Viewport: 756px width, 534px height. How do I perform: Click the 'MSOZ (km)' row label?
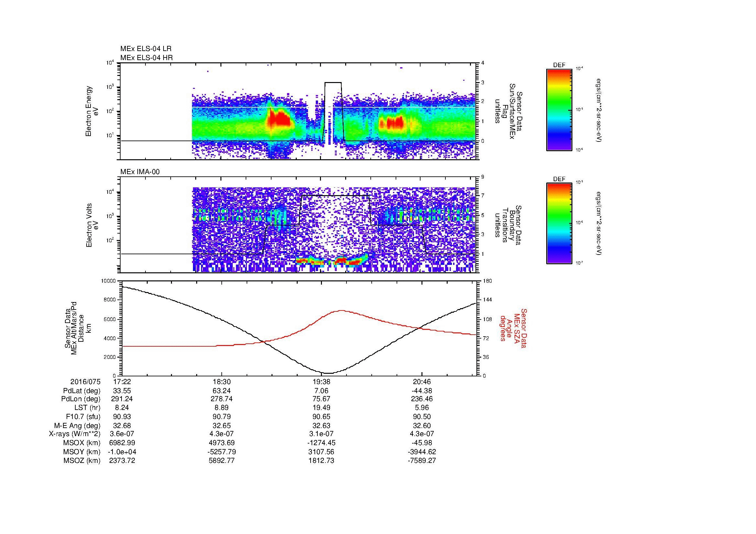coord(82,461)
